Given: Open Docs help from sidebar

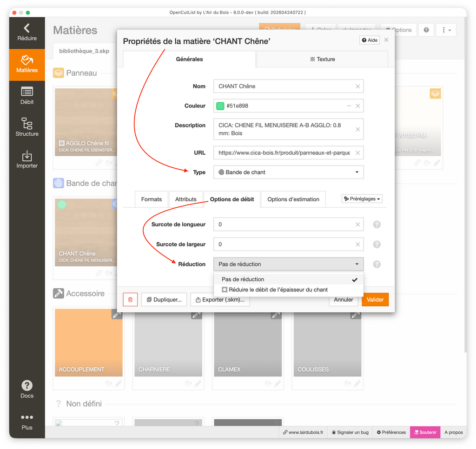Looking at the screenshot, I should (x=27, y=389).
